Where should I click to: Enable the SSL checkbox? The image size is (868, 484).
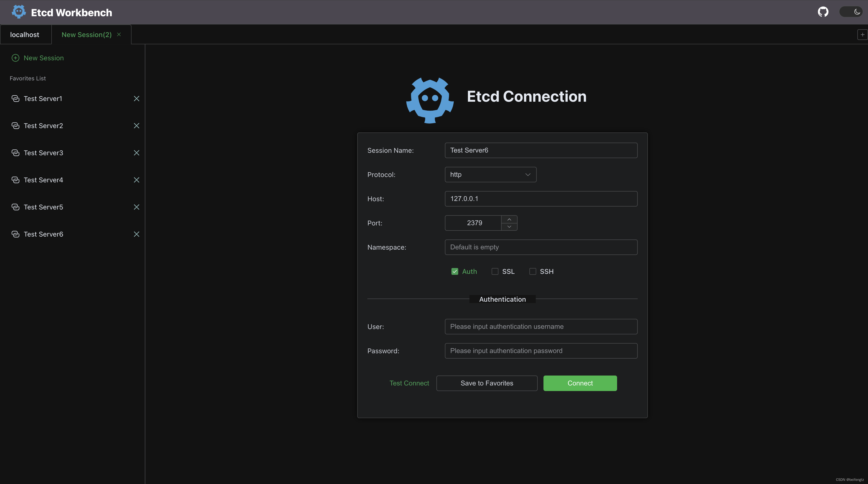tap(495, 271)
